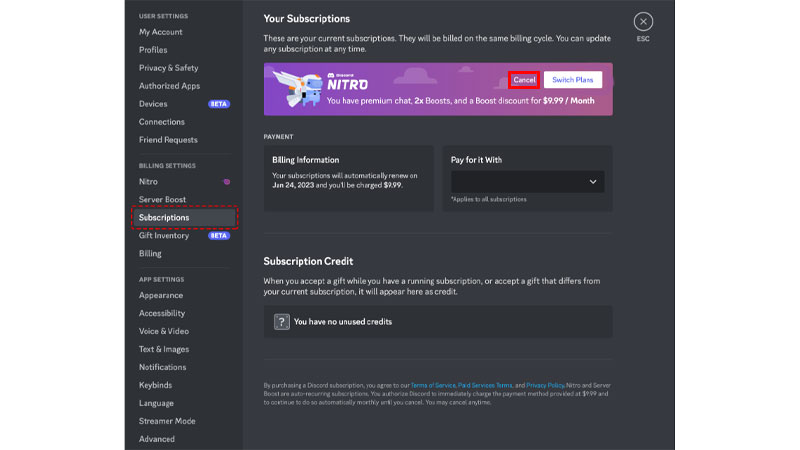The width and height of the screenshot is (800, 450).
Task: Click '*Applies to all subscriptions' note
Action: [x=489, y=199]
